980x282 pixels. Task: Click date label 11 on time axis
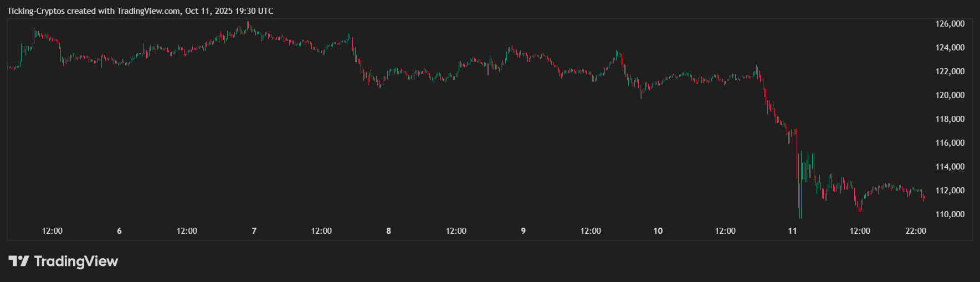pos(792,231)
